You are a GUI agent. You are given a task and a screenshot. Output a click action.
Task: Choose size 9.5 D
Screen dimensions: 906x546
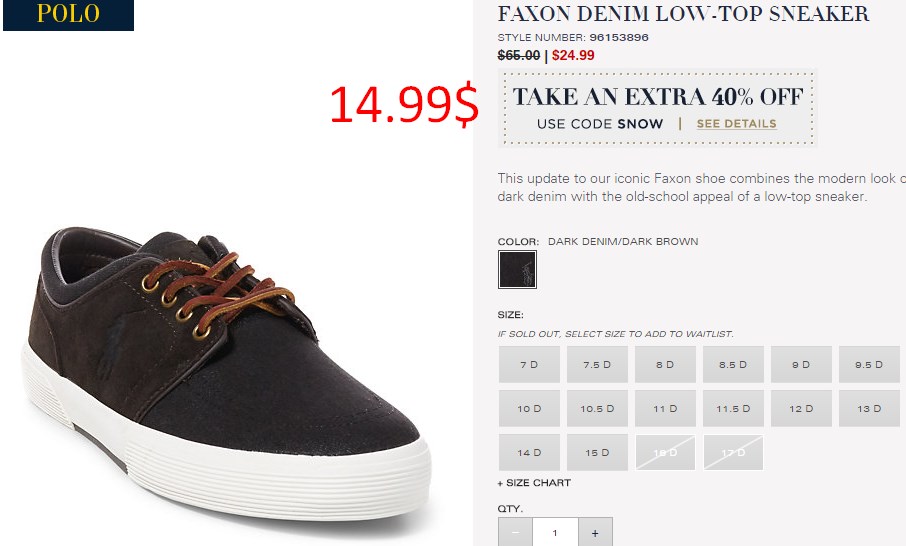pyautogui.click(x=869, y=365)
